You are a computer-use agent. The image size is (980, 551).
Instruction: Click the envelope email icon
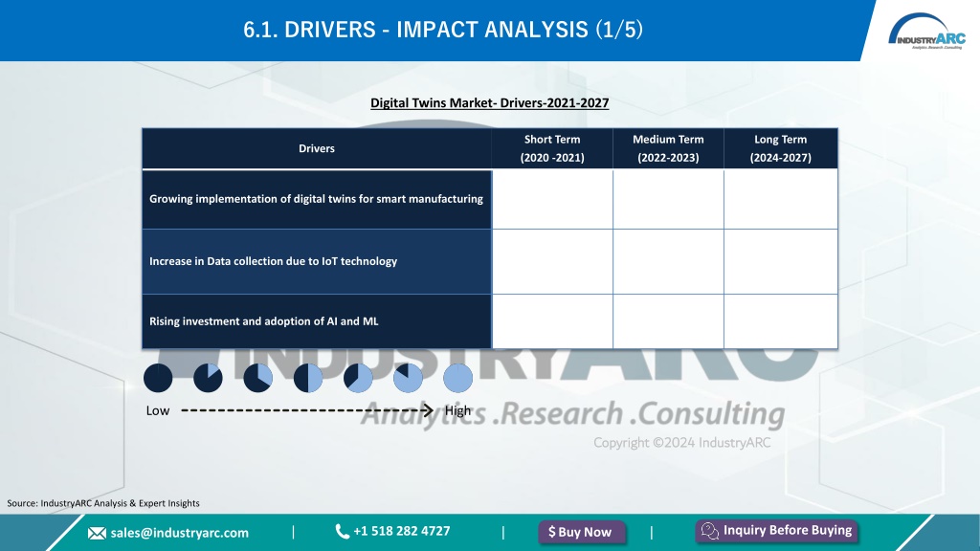click(97, 533)
